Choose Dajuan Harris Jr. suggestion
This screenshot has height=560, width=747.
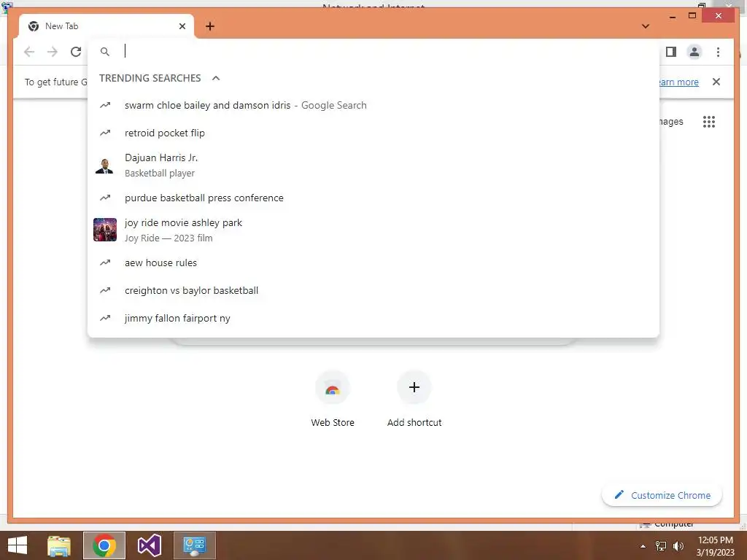click(x=373, y=166)
